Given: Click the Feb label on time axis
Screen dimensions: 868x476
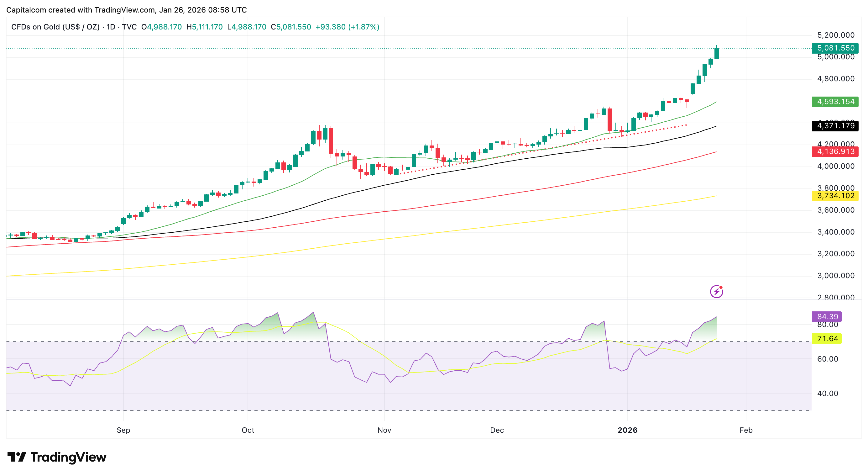Looking at the screenshot, I should pos(746,430).
